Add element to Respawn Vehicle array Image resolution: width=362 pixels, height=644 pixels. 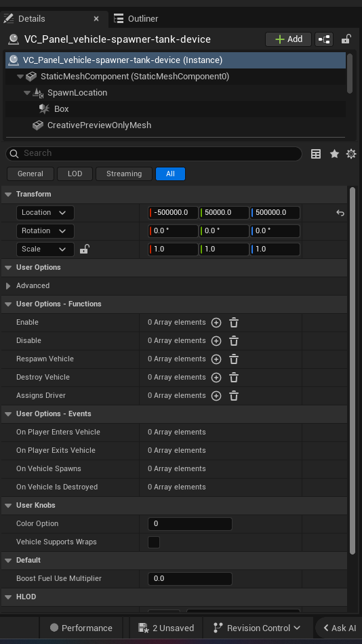click(216, 359)
